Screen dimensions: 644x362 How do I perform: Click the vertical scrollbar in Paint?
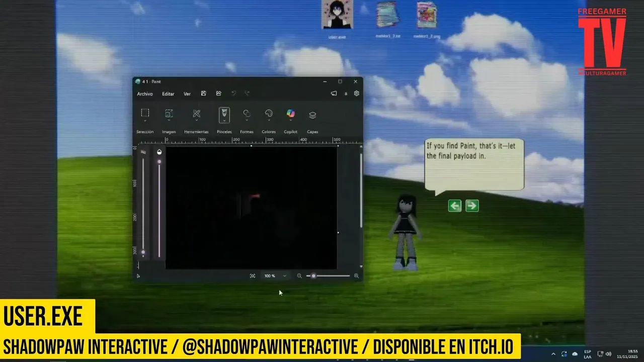[x=361, y=190]
